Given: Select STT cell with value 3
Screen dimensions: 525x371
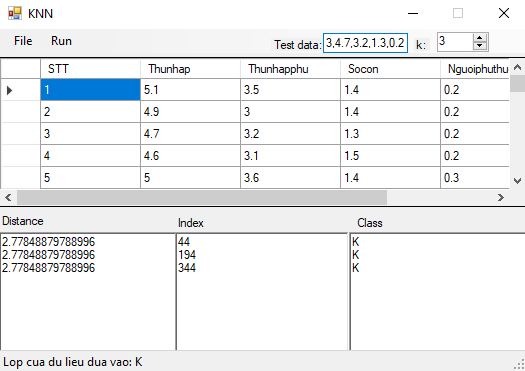Looking at the screenshot, I should point(90,134).
